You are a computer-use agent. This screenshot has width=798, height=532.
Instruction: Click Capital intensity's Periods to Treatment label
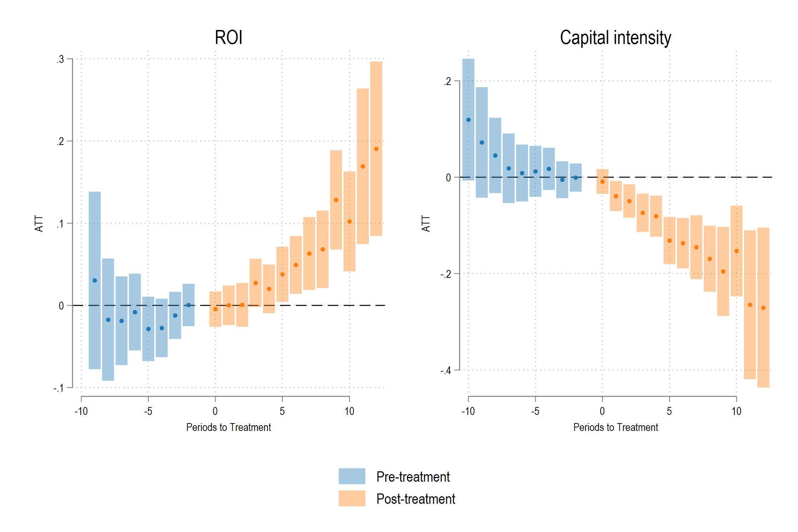click(x=616, y=427)
